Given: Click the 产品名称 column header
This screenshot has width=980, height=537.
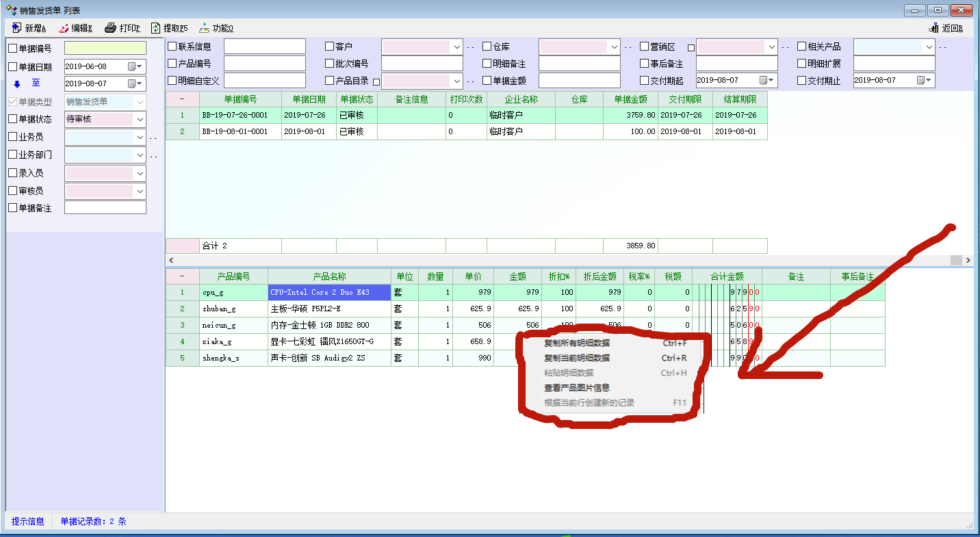Looking at the screenshot, I should 329,276.
